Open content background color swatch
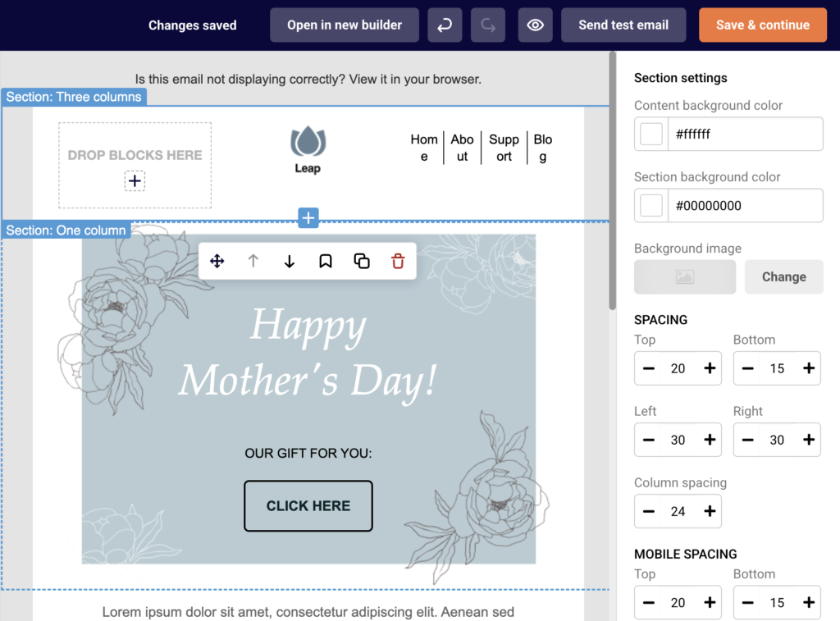Viewport: 840px width, 621px height. (651, 134)
